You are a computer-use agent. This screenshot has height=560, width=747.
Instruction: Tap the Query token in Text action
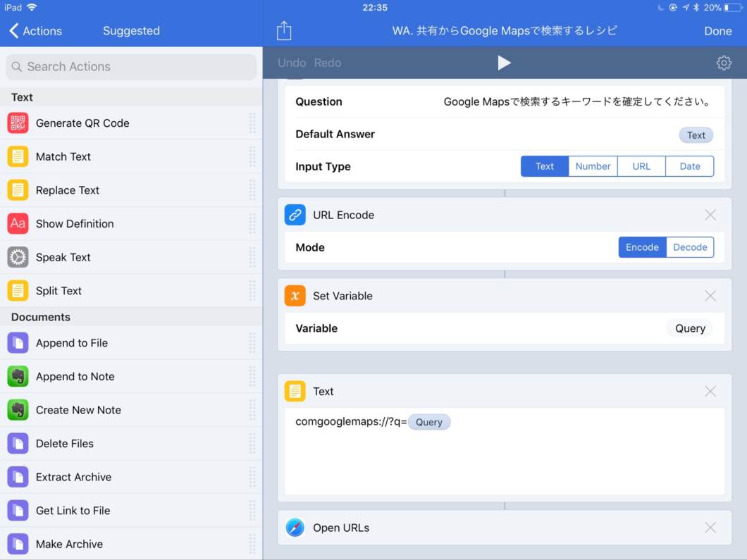(x=428, y=422)
